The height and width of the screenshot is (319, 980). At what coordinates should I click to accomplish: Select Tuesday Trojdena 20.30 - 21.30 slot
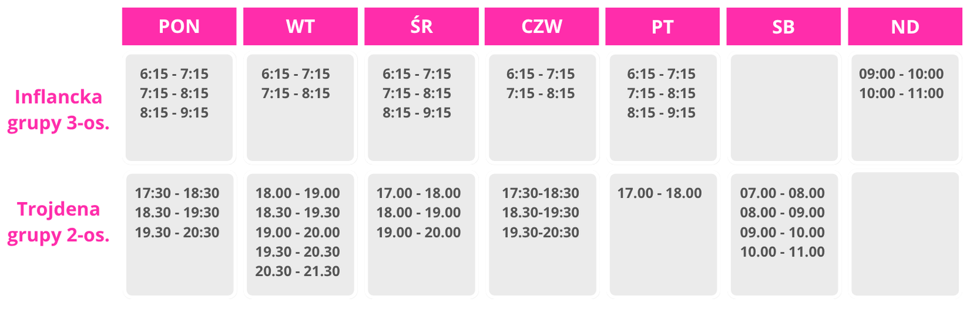pyautogui.click(x=298, y=271)
